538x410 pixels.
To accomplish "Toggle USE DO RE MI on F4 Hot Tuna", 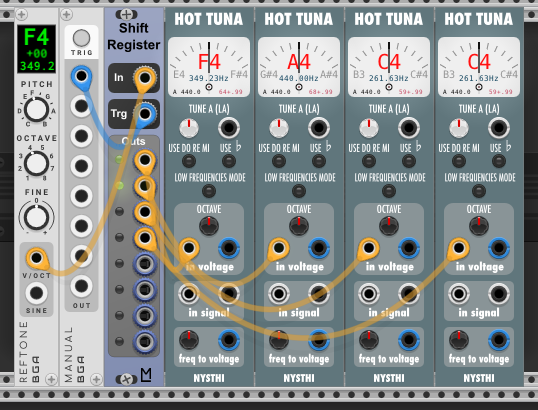I will (189, 161).
